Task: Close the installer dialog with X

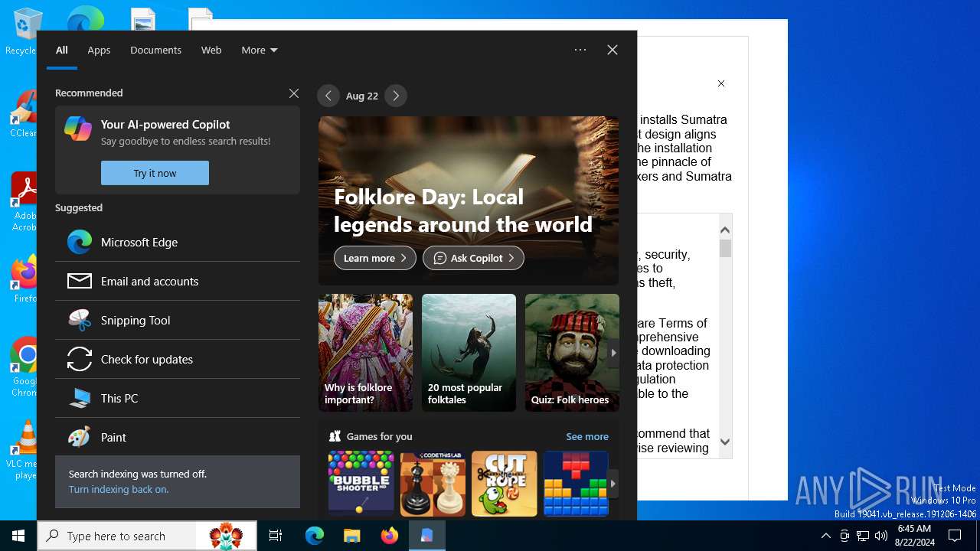Action: pos(720,83)
